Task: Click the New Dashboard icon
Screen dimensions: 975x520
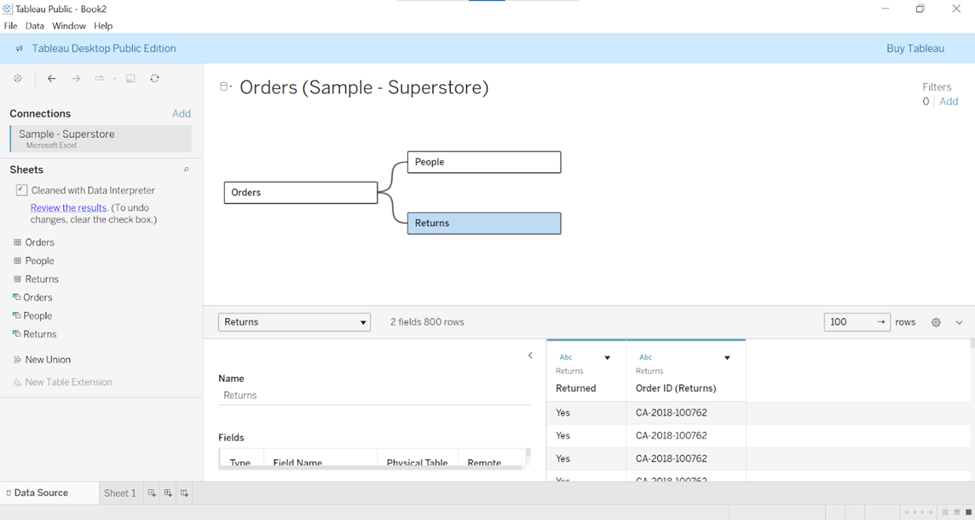Action: click(x=168, y=493)
